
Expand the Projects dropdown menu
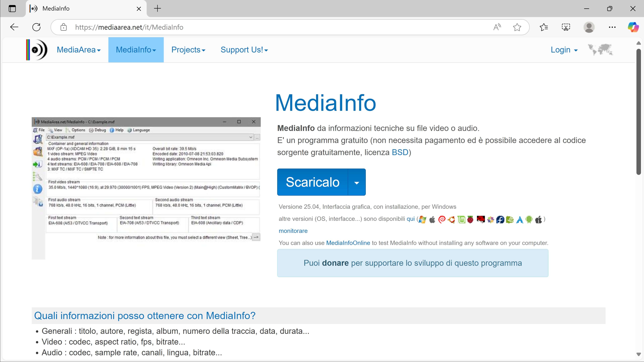(188, 50)
